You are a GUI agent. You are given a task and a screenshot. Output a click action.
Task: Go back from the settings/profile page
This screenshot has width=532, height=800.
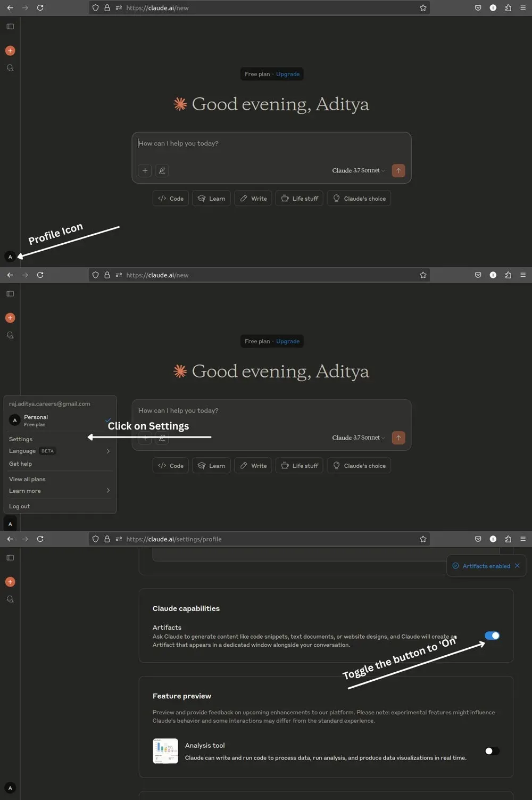click(10, 539)
